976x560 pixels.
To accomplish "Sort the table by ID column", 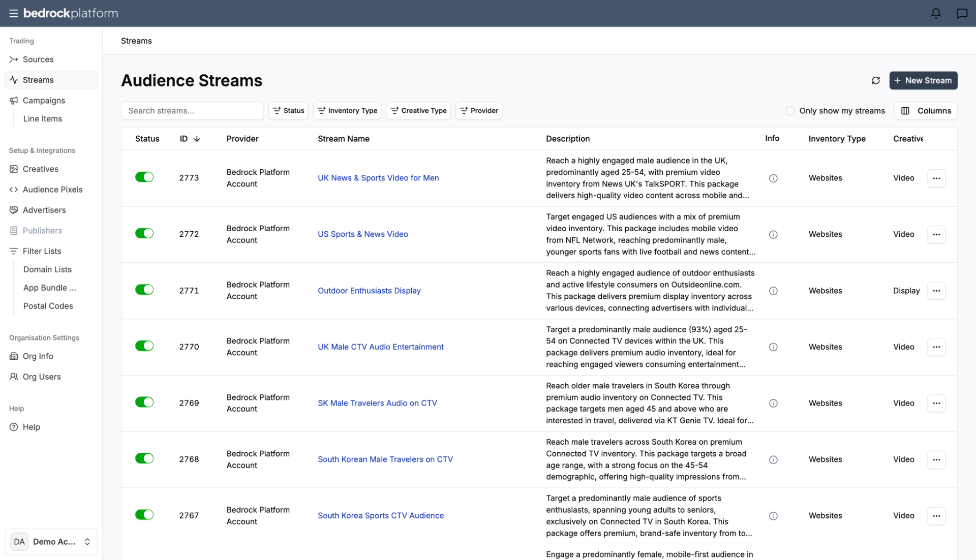I will tap(190, 139).
